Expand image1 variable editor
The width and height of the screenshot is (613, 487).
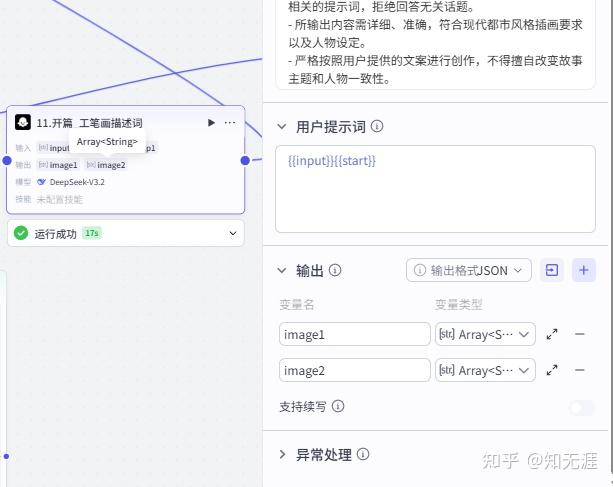(552, 334)
